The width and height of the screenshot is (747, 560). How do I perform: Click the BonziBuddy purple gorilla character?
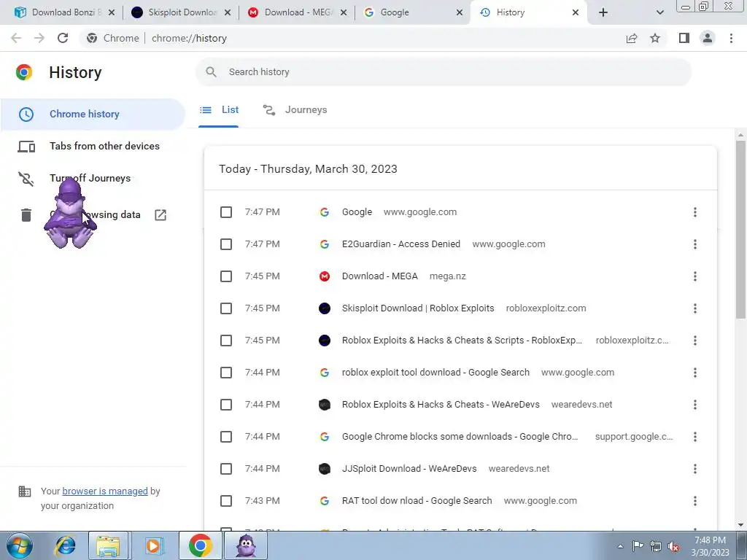pos(70,213)
